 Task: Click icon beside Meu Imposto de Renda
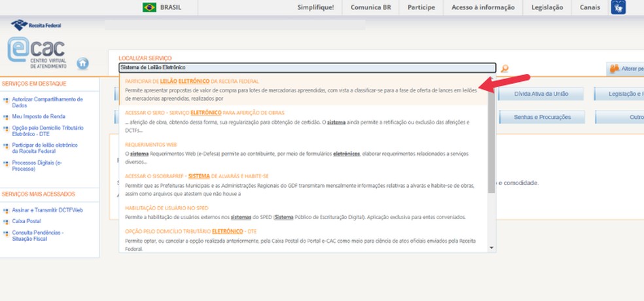(x=6, y=117)
